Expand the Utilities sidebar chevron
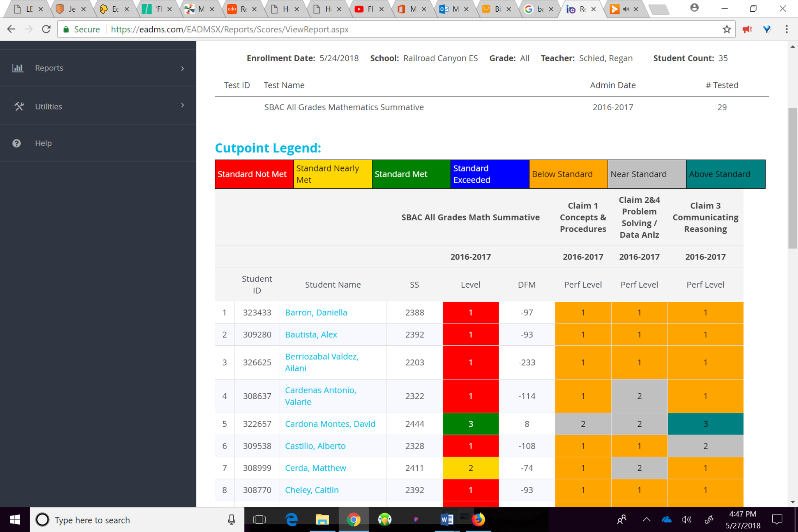The height and width of the screenshot is (532, 798). click(182, 105)
